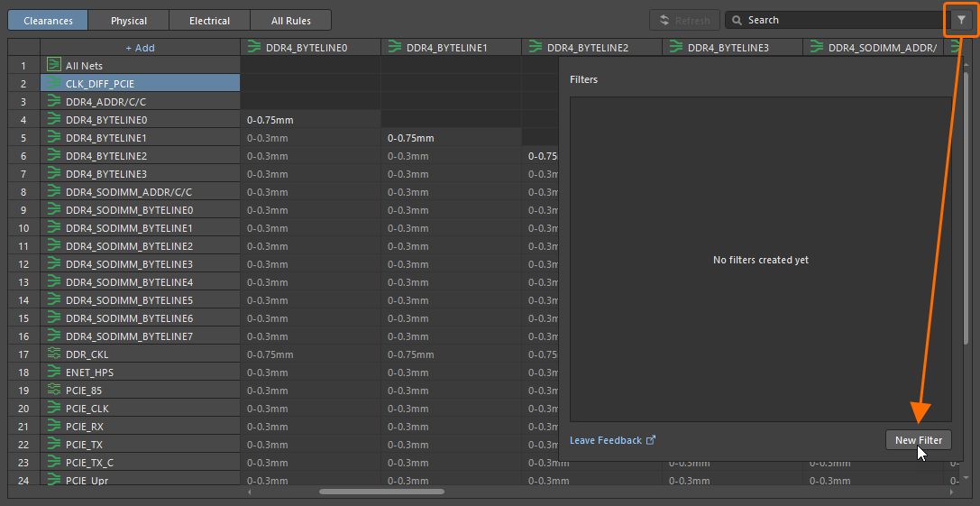980x506 pixels.
Task: Open the Leave Feedback link
Action: 606,440
